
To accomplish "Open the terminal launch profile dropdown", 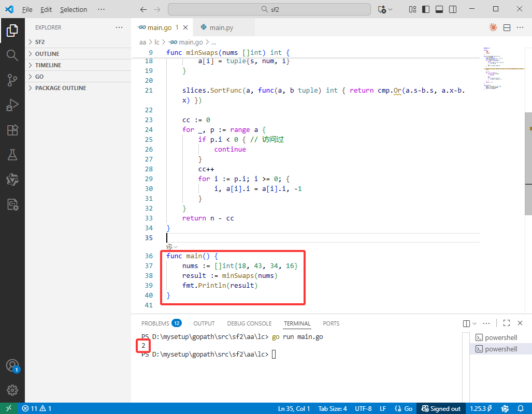I will pos(475,323).
